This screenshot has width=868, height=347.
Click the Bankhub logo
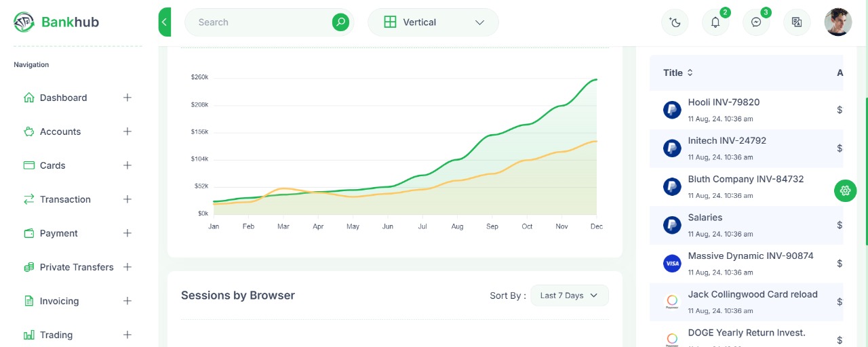point(56,22)
